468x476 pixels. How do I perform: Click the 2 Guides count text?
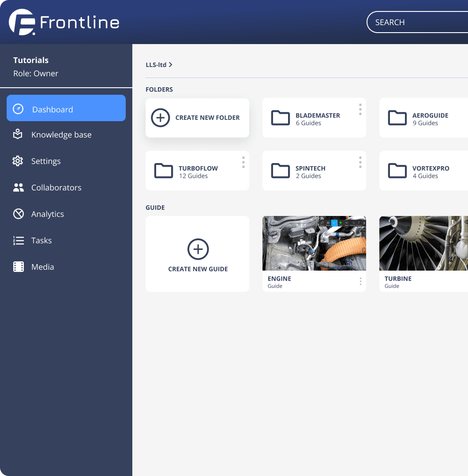(308, 176)
